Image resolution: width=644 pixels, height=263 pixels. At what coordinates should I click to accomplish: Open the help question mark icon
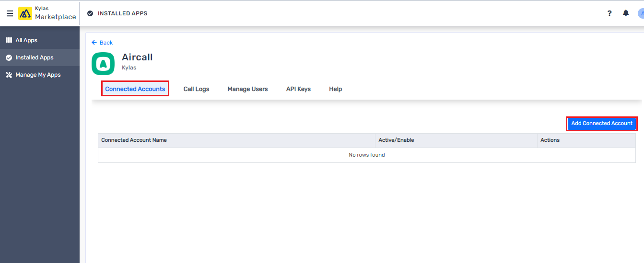click(x=609, y=13)
